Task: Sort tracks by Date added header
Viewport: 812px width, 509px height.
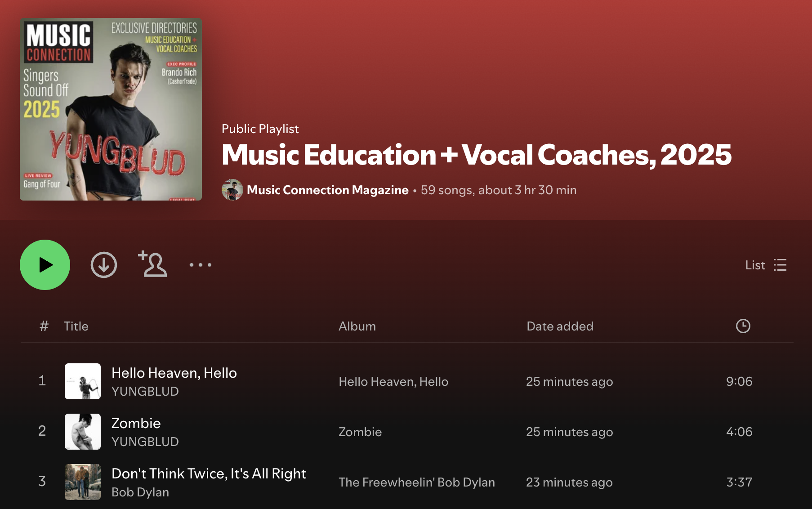Action: (560, 326)
